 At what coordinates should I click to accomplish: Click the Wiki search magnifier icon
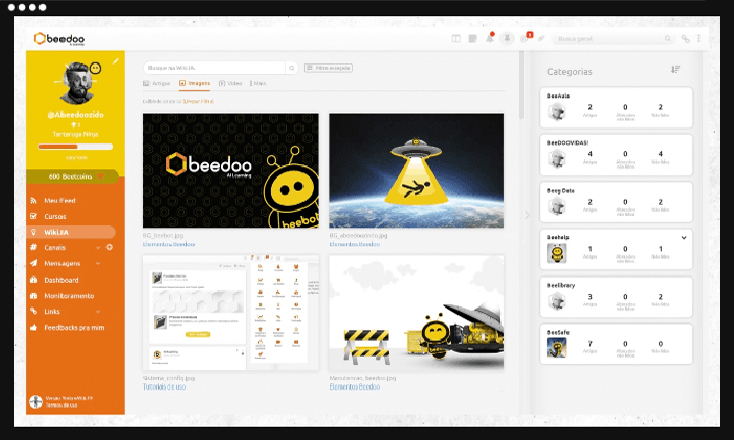coord(292,68)
